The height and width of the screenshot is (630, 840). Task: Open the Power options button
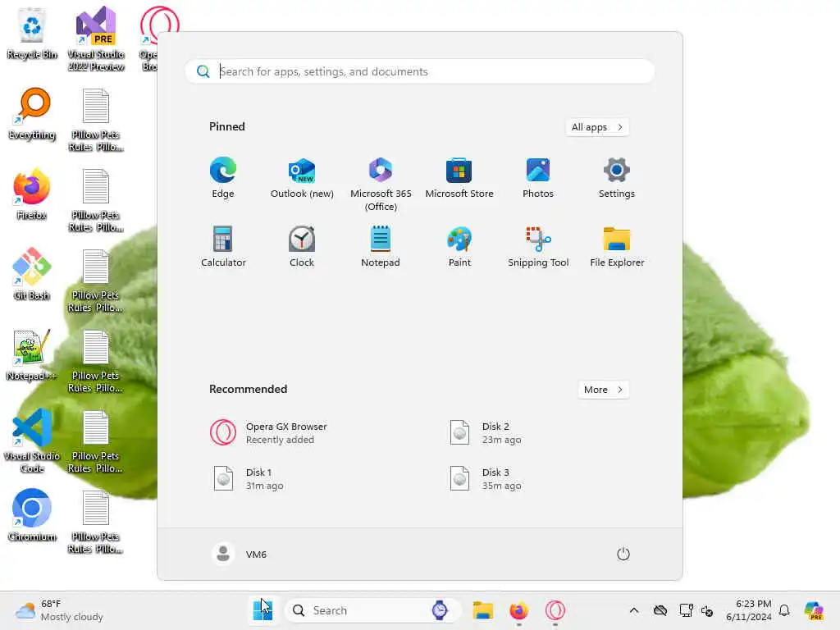623,554
